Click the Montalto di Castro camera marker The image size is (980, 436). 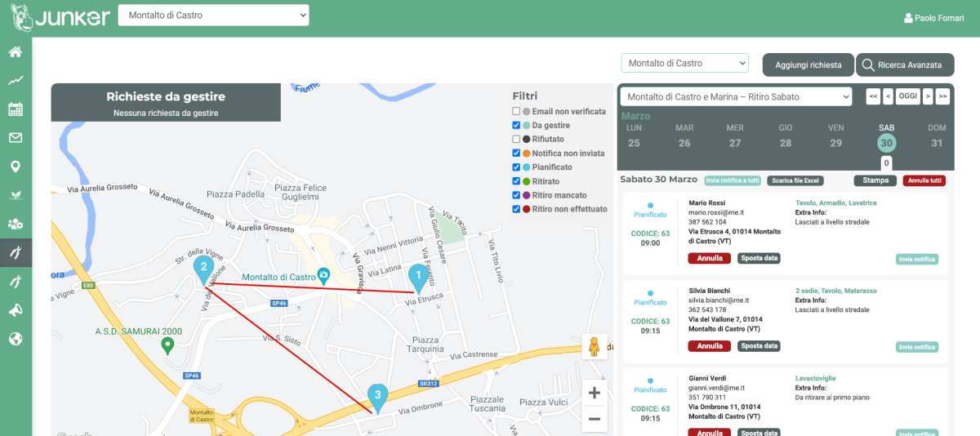[323, 275]
